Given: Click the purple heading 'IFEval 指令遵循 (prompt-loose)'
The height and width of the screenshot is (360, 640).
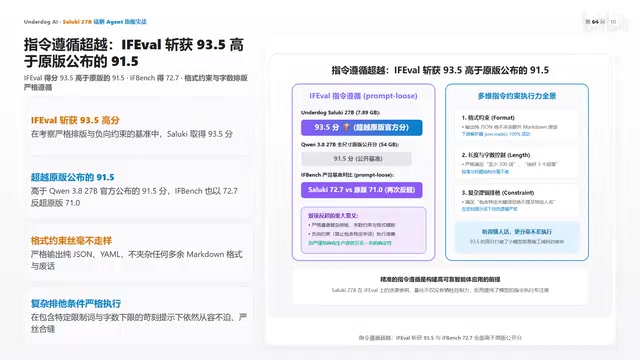Looking at the screenshot, I should [x=363, y=96].
